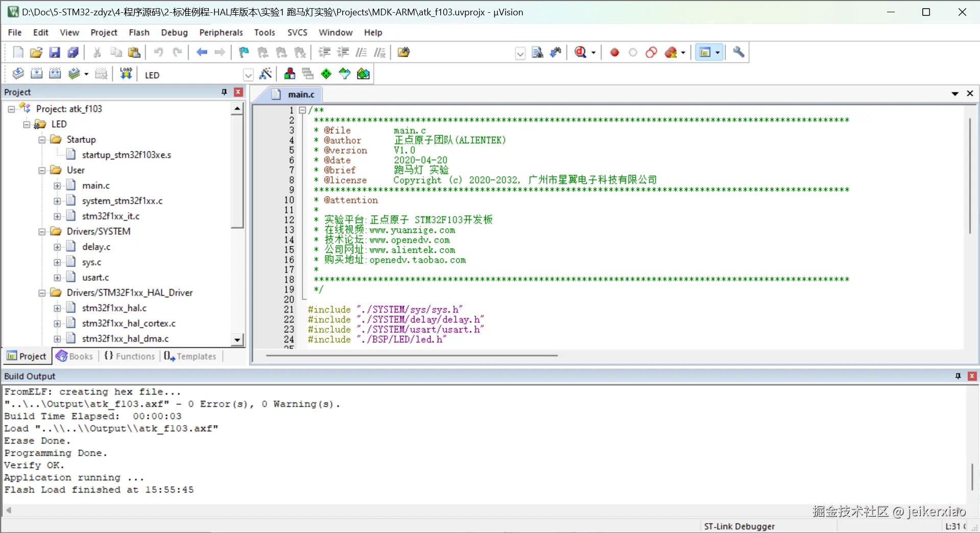980x533 pixels.
Task: Click the Open file folder icon
Action: [36, 53]
